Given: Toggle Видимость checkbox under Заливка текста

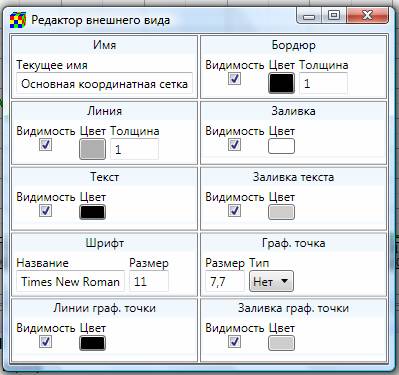Looking at the screenshot, I should [234, 211].
